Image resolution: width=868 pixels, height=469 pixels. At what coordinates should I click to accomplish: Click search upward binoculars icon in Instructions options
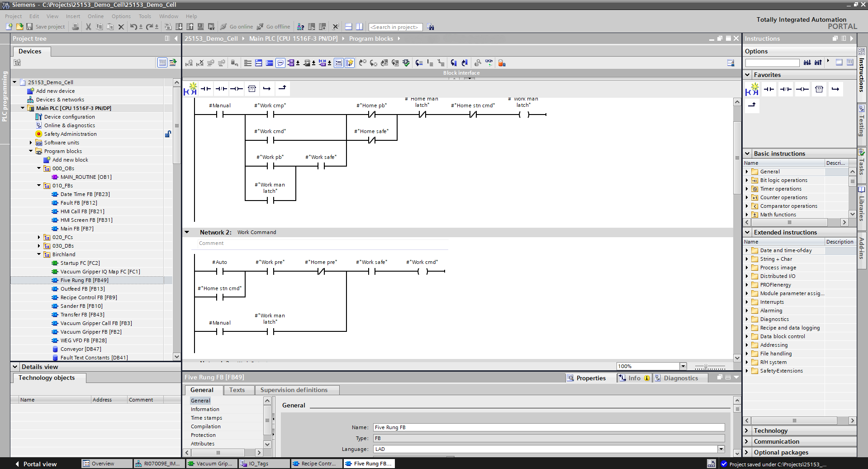coord(818,62)
